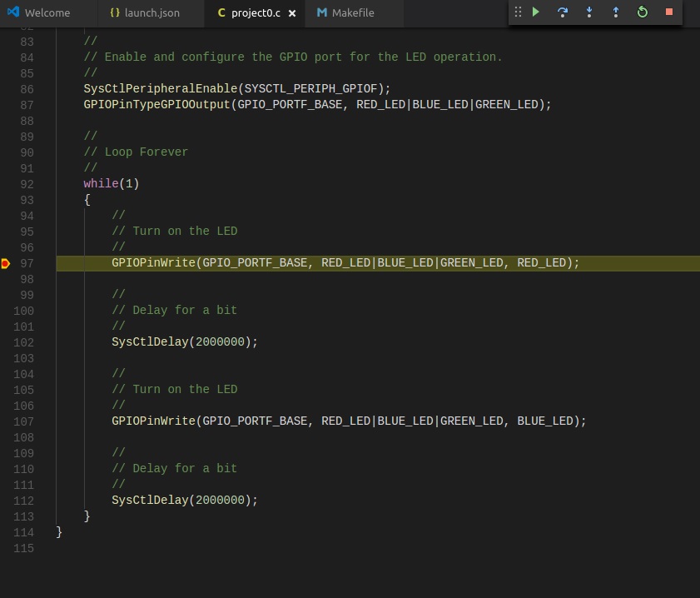This screenshot has width=700, height=598.
Task: Click the 'Loop Forever' comment
Action: (x=136, y=152)
